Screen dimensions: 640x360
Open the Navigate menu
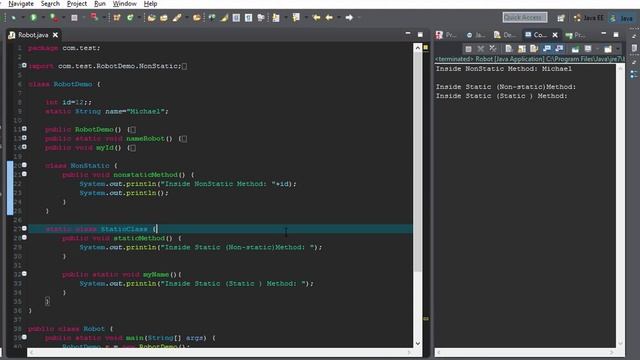(21, 4)
